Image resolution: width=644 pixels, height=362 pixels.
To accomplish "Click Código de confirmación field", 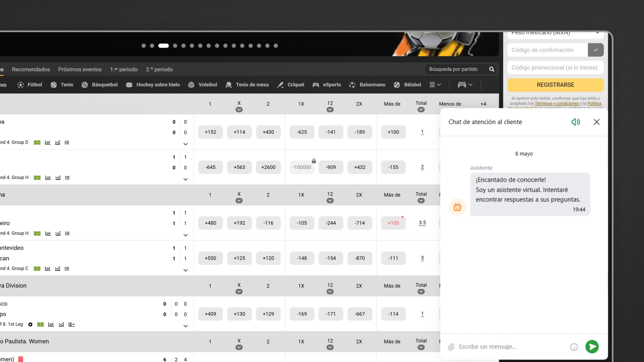I will coord(547,50).
